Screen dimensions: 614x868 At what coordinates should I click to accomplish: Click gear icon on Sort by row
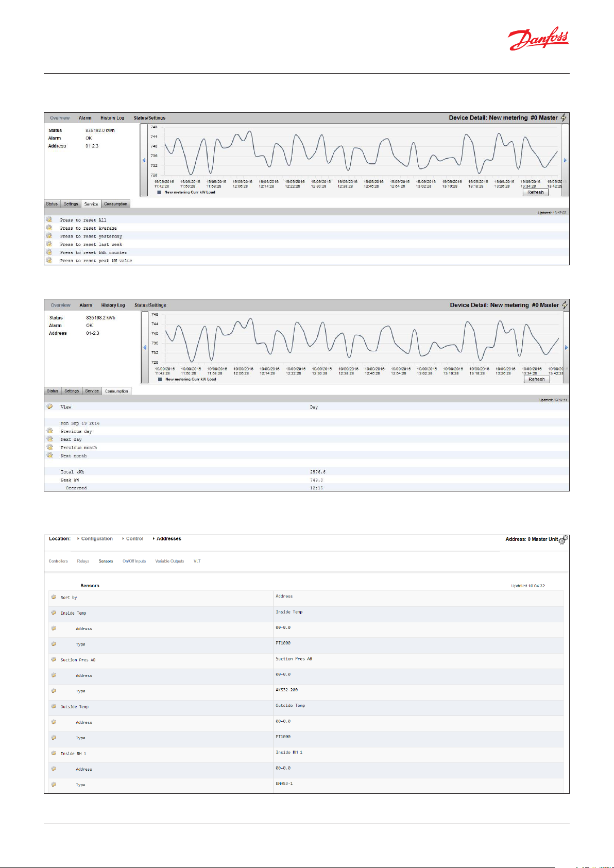coord(54,597)
